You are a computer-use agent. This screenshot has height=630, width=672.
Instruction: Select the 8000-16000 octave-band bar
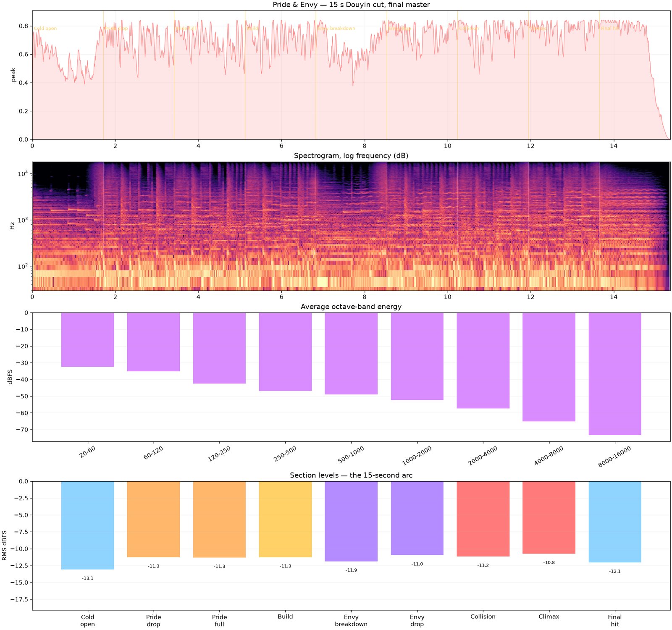click(x=615, y=374)
